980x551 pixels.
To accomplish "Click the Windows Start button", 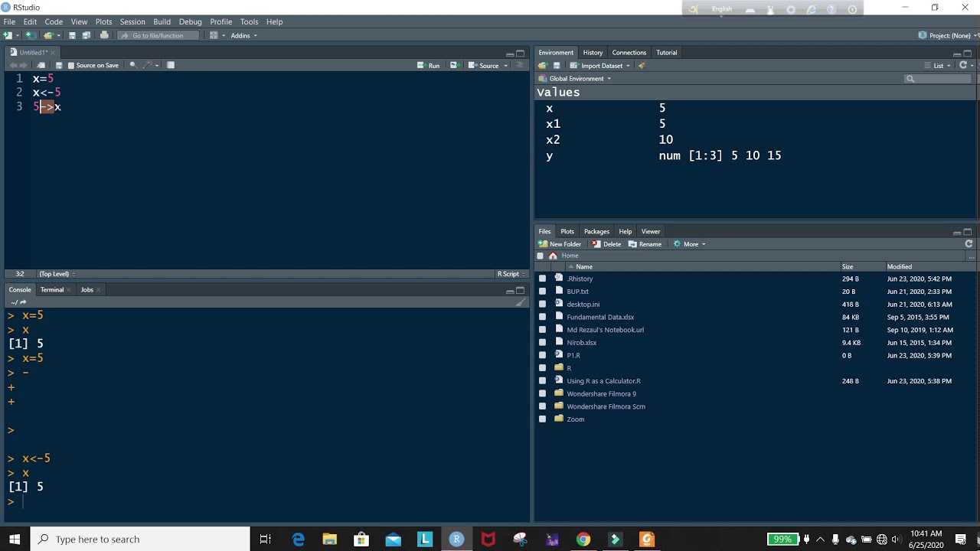I will coord(15,540).
